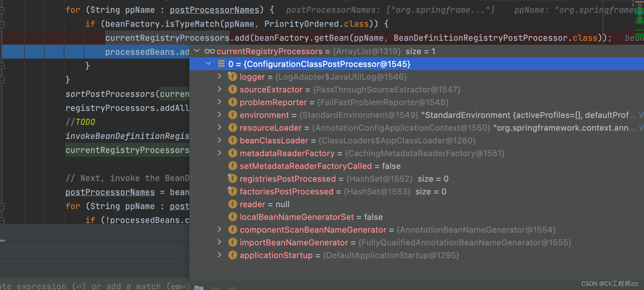Click the FullyQualifiedAnnotationBeanNameGenerator@1555 value

coord(465,243)
